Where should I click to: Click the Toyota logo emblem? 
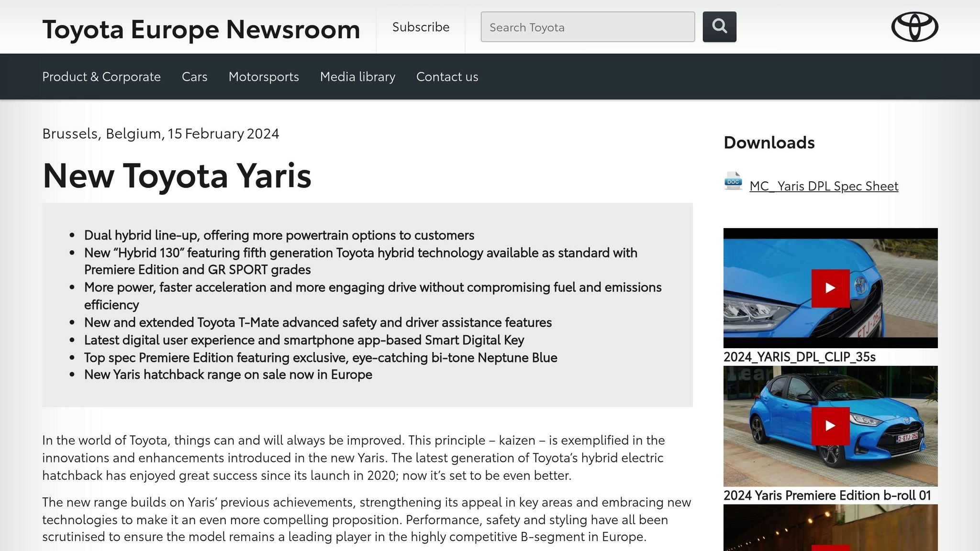click(x=914, y=27)
